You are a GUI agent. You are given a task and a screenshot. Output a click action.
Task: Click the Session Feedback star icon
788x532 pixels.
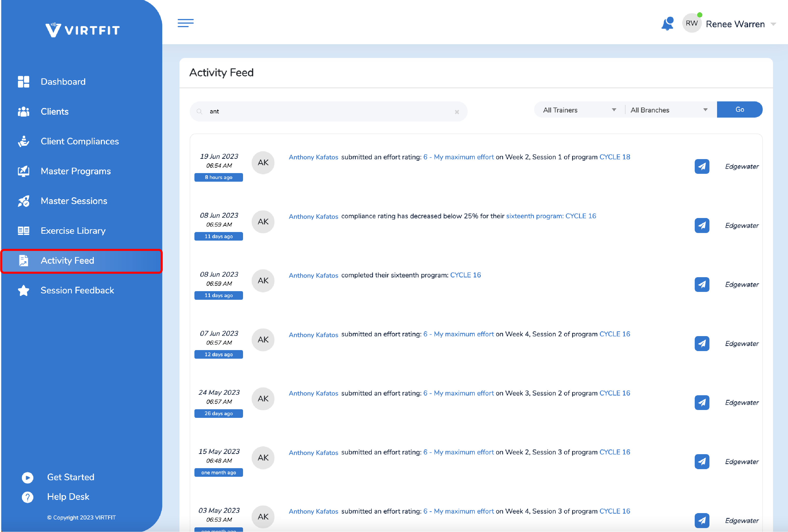click(x=23, y=291)
